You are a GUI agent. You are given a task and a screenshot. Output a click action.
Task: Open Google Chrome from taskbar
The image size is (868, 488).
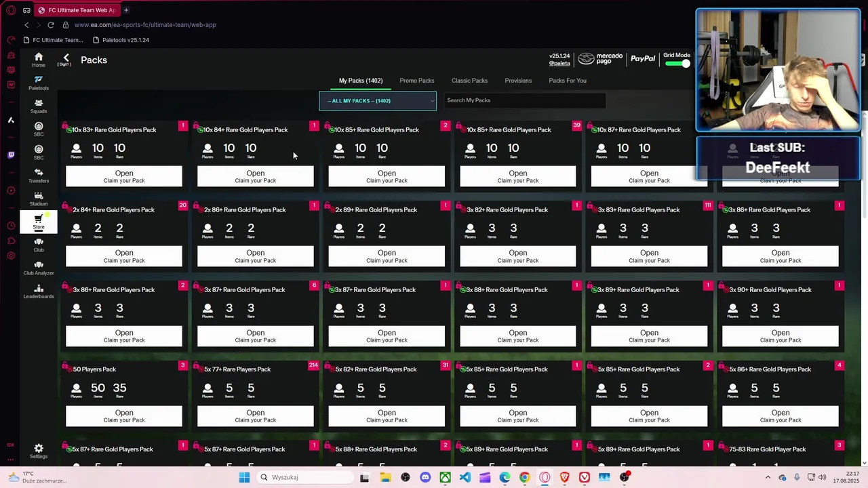click(524, 477)
